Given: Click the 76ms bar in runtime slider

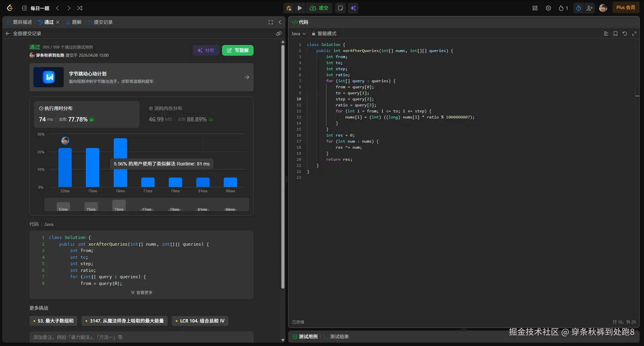Looking at the screenshot, I should [x=119, y=205].
